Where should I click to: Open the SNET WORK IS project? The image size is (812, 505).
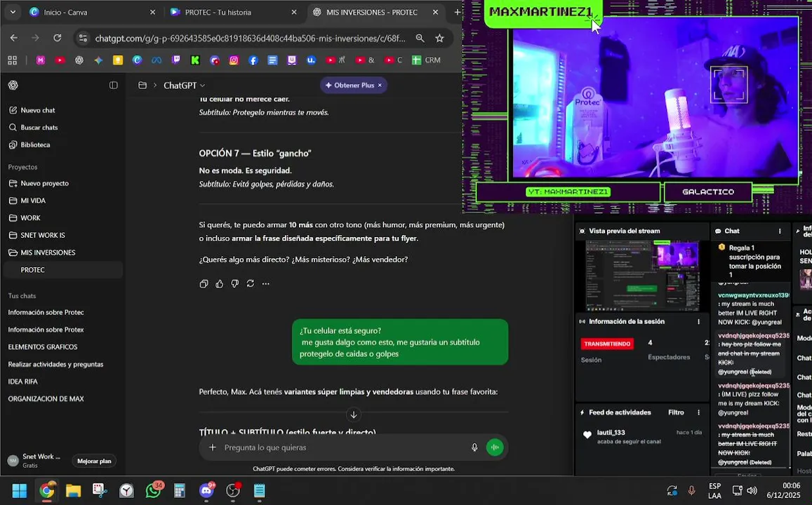click(62, 236)
